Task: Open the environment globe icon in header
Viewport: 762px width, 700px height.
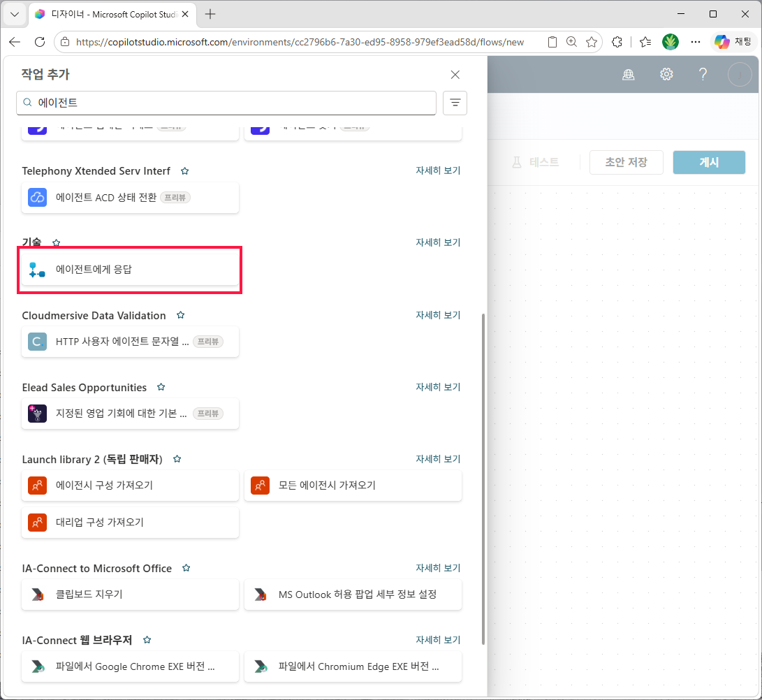Action: [x=629, y=74]
